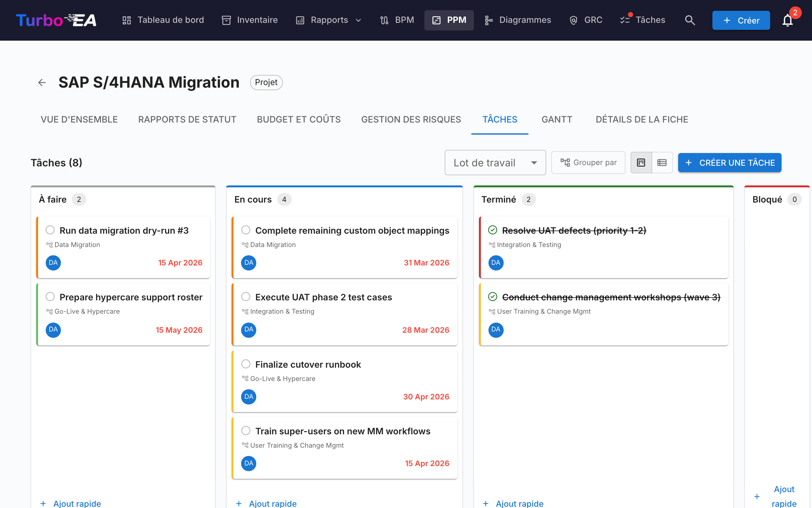Mark Complete remaining custom object mappings done
This screenshot has height=508, width=812.
point(246,230)
